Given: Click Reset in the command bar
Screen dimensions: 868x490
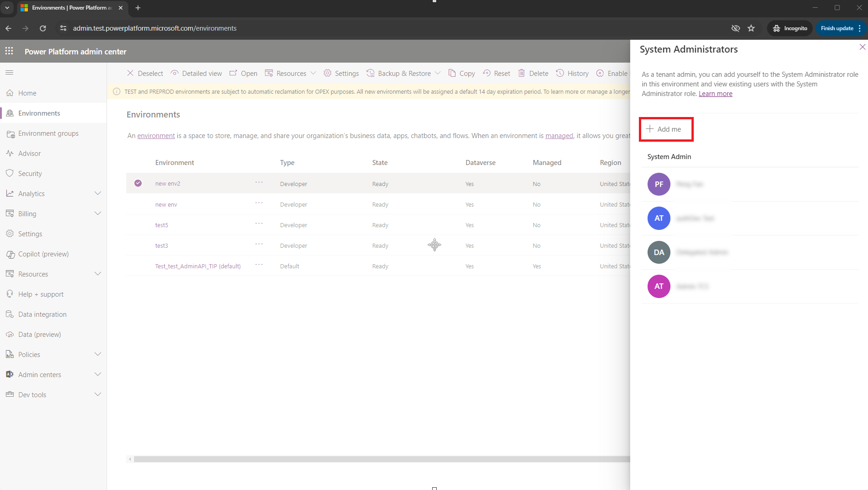Looking at the screenshot, I should point(496,73).
